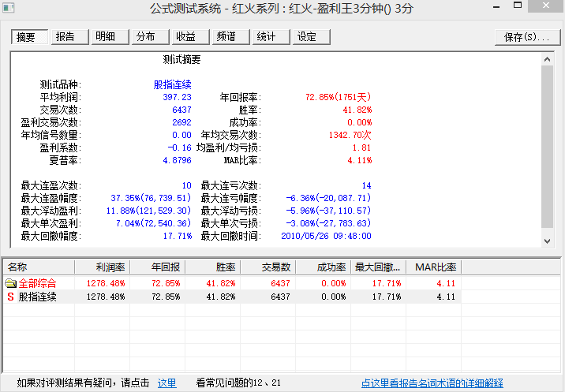Screen dimensions: 565x392
Task: Open the 设定 tab
Action: 312,37
